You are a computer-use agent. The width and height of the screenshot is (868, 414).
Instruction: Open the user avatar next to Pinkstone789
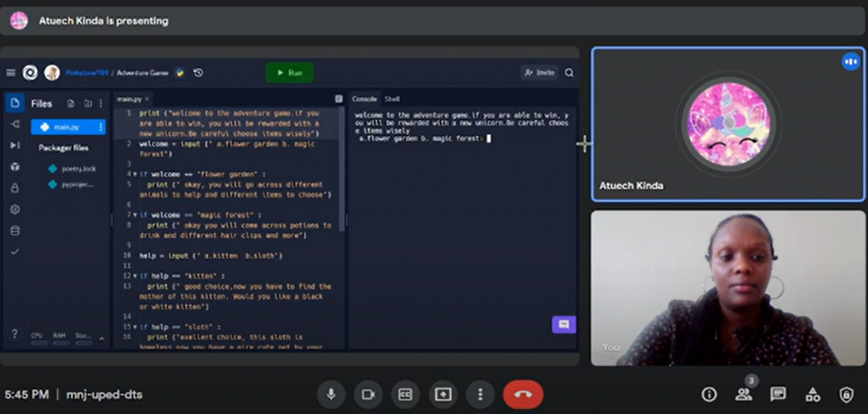[x=52, y=73]
